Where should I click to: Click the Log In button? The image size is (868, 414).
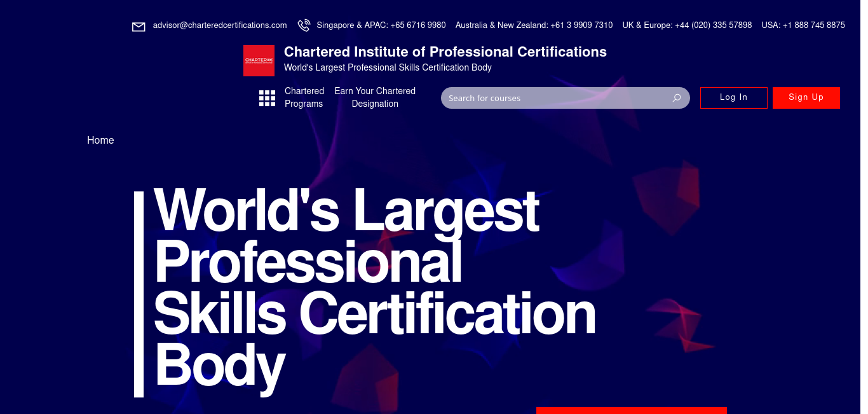734,98
